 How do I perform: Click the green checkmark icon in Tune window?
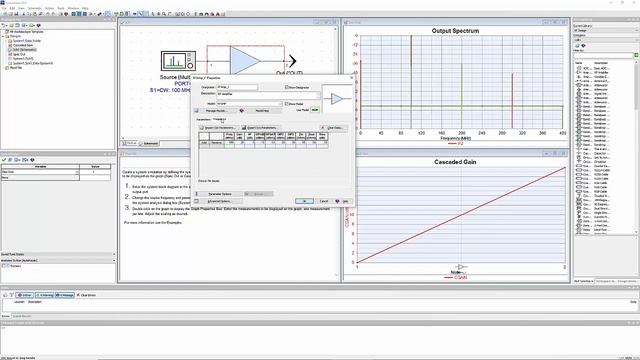pos(4,160)
